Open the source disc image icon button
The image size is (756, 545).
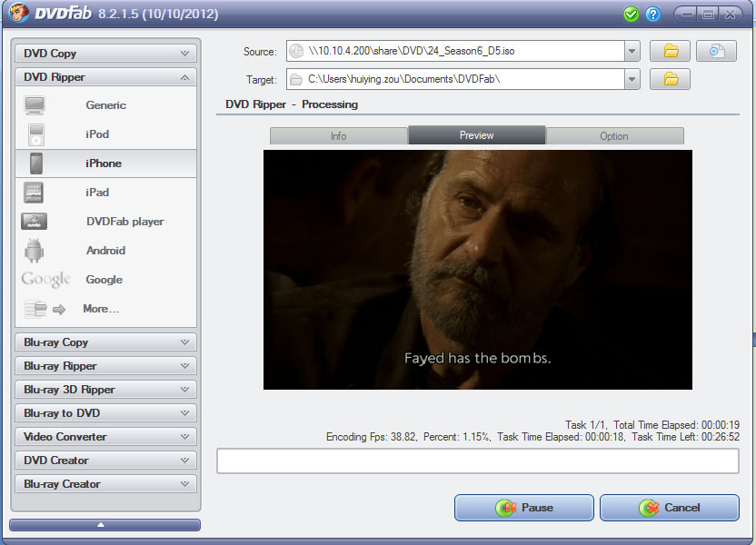pyautogui.click(x=716, y=51)
